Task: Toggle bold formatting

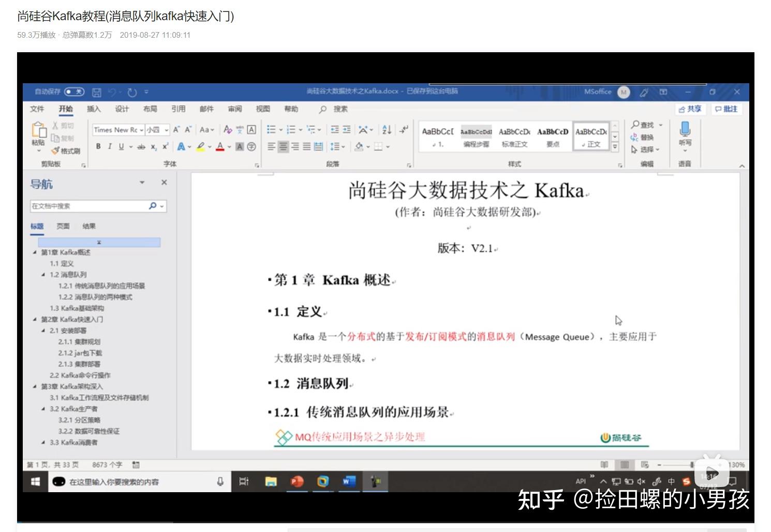Action: 98,146
